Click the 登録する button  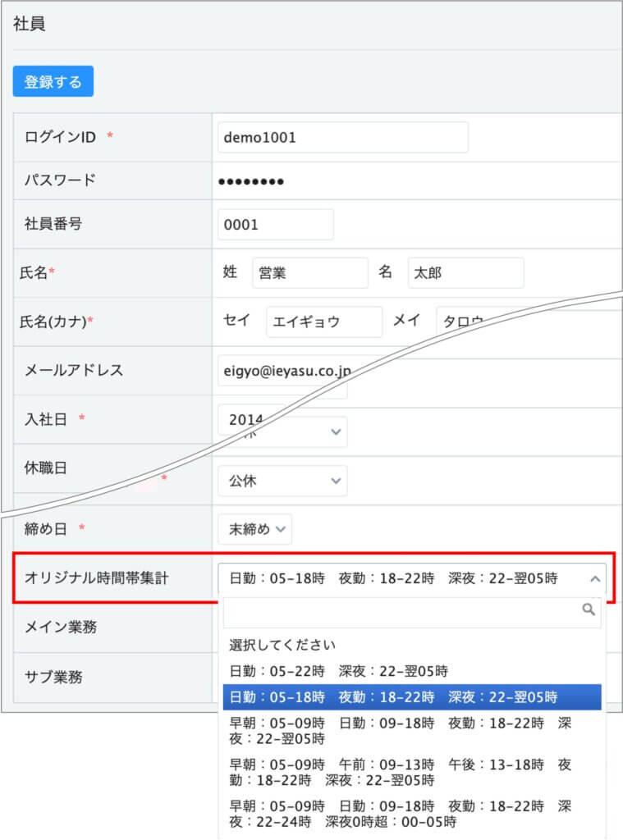[x=53, y=82]
